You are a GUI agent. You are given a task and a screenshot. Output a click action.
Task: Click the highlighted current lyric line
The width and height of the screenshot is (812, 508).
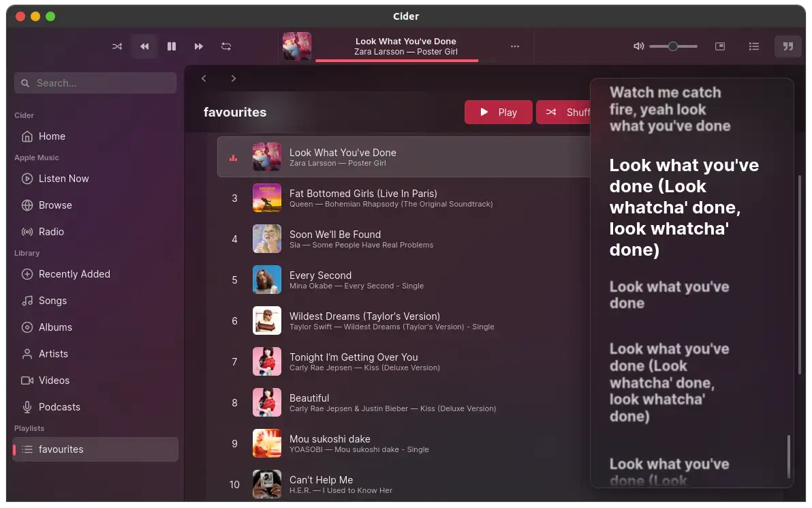[683, 207]
